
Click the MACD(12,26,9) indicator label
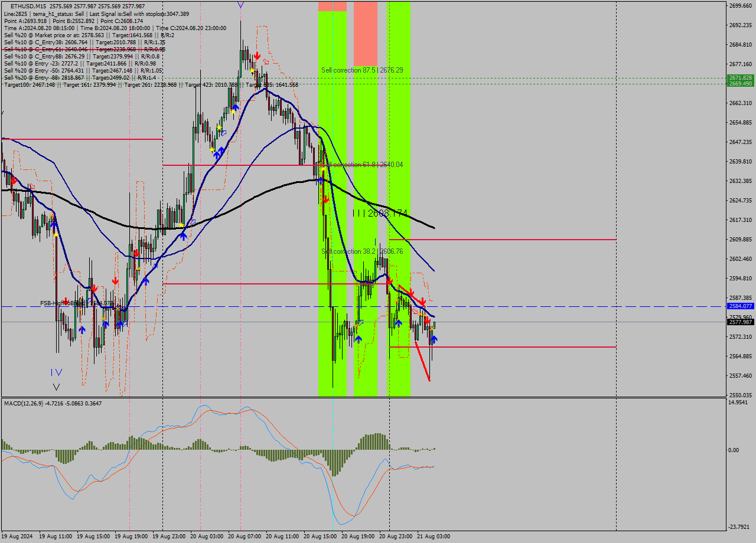(53, 403)
